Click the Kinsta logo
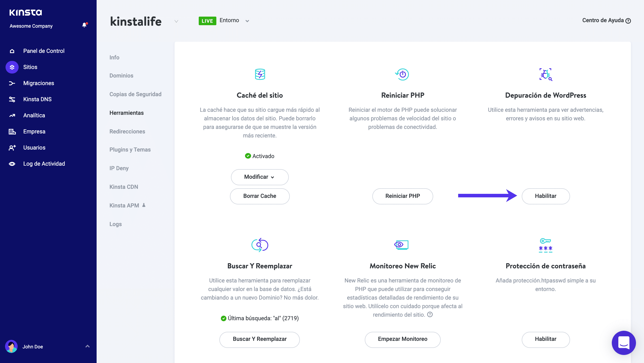This screenshot has height=363, width=644. tap(26, 12)
